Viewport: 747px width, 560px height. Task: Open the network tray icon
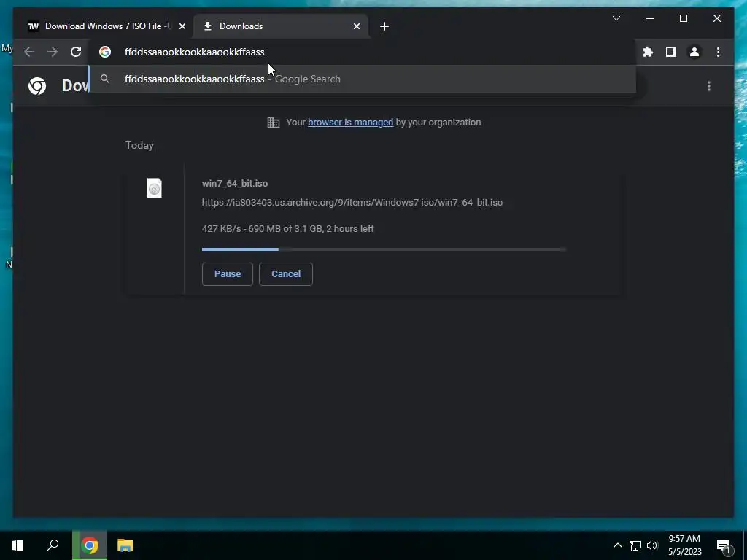[635, 545]
